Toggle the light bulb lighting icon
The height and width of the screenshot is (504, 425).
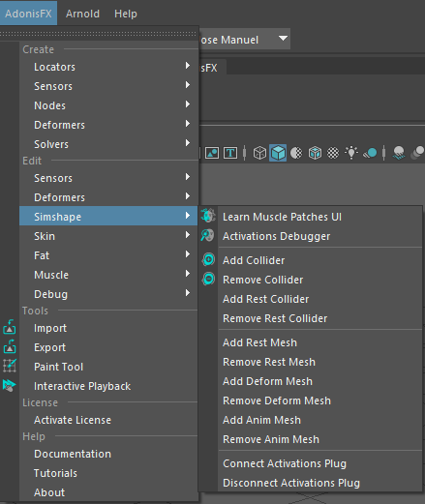tap(351, 152)
